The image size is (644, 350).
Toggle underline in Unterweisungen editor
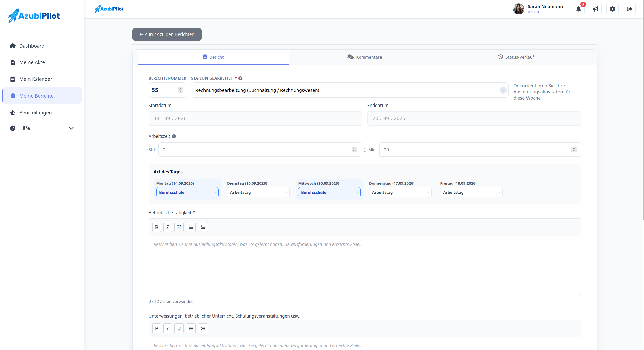pos(179,328)
